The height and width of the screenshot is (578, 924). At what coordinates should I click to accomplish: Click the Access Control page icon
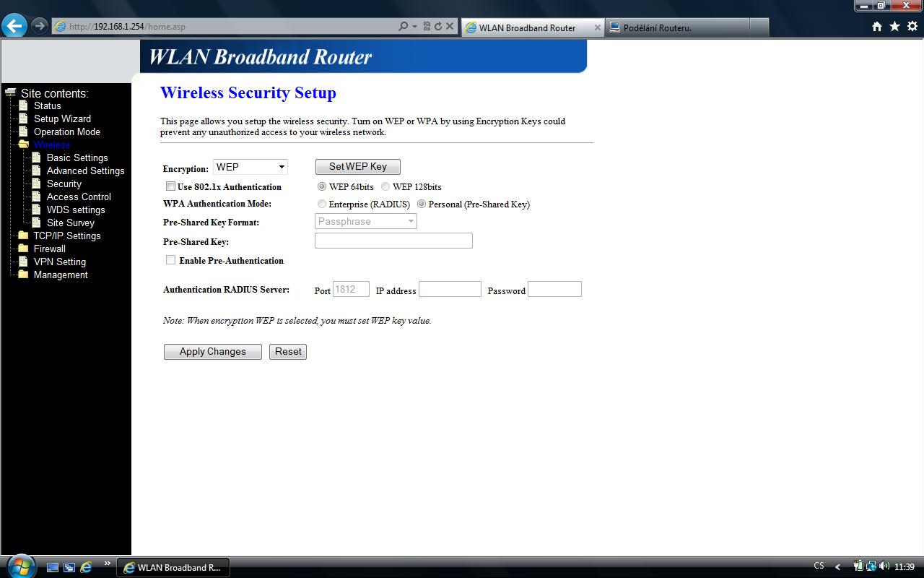click(36, 197)
